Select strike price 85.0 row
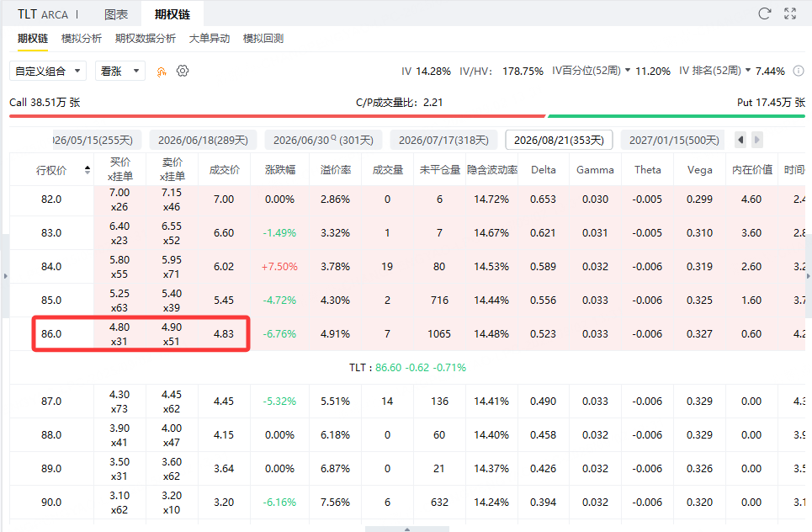This screenshot has height=532, width=812. click(407, 301)
